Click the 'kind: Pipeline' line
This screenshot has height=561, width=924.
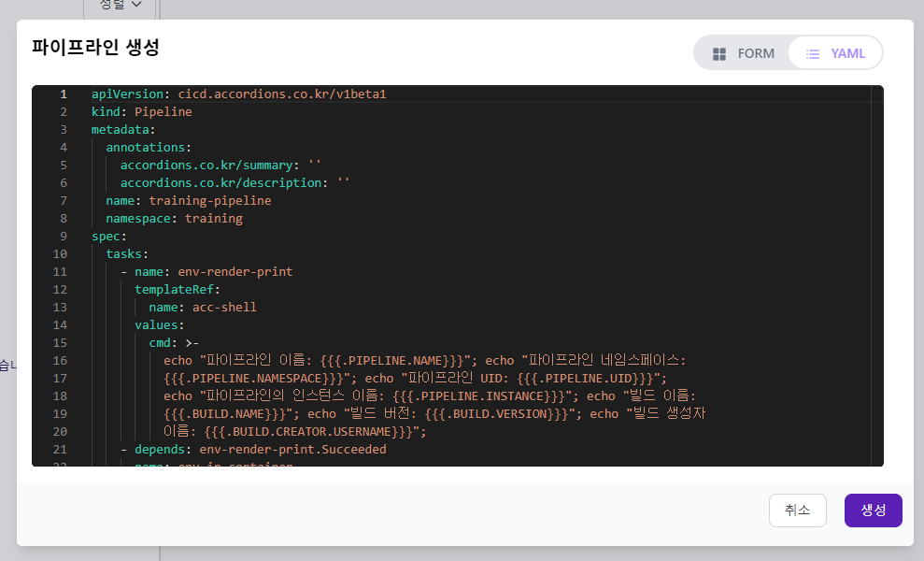point(141,111)
